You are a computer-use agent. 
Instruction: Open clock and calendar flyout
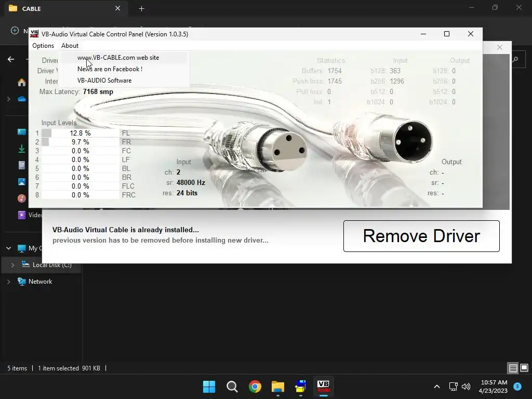coord(494,387)
